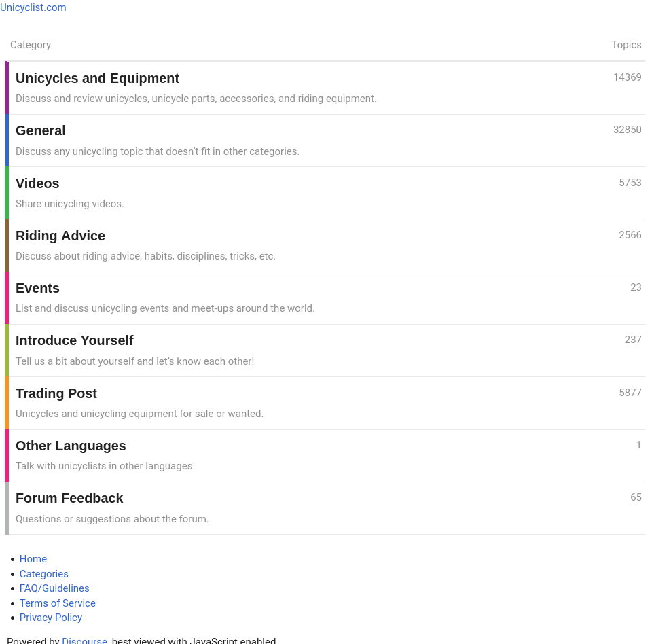
Task: Click the Topics column header
Action: pyautogui.click(x=626, y=45)
